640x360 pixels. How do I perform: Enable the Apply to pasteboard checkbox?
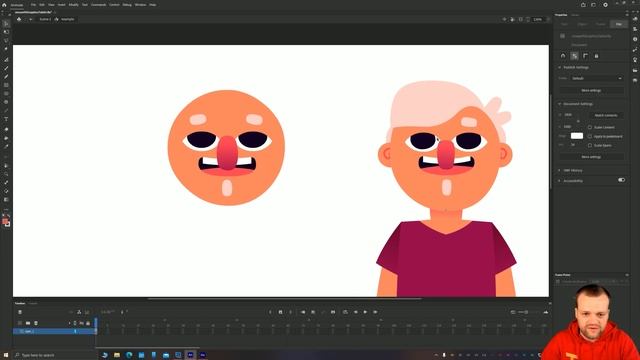(590, 136)
